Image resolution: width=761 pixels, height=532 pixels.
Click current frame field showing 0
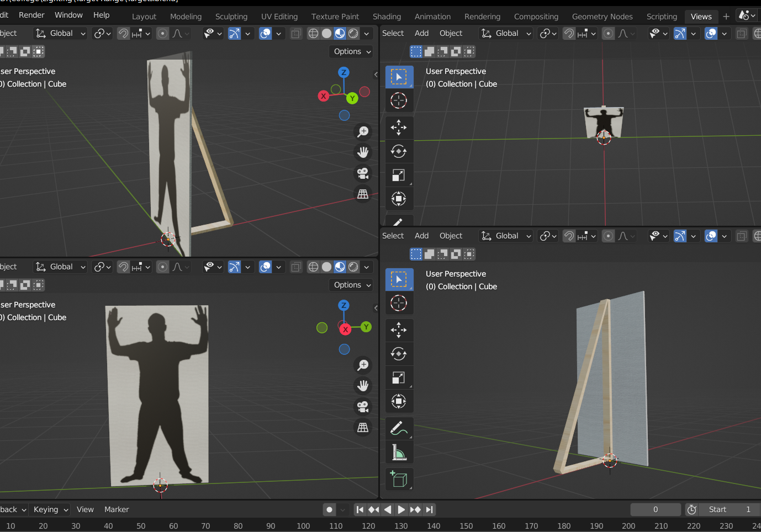coord(656,509)
